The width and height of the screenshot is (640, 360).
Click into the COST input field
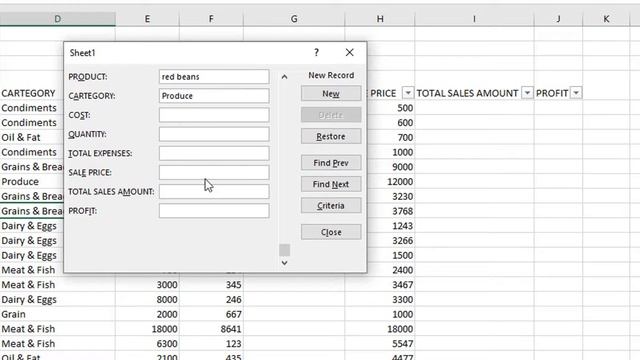pos(214,115)
